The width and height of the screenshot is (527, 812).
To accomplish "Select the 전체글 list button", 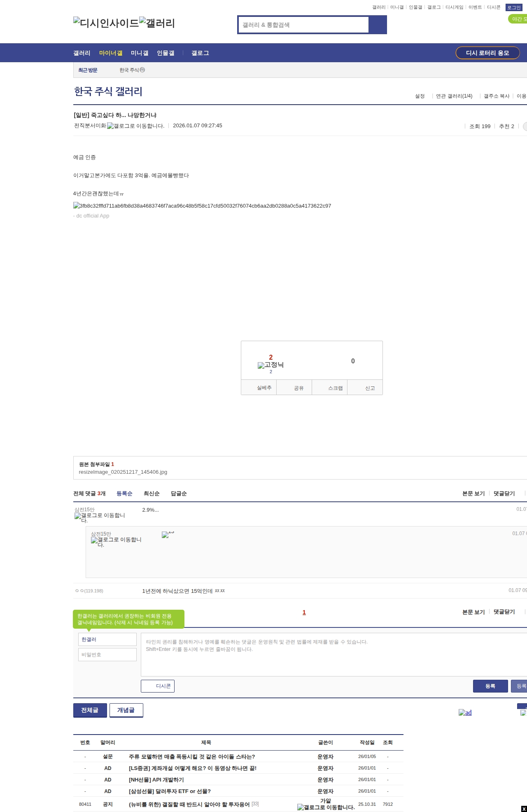I will (x=90, y=710).
